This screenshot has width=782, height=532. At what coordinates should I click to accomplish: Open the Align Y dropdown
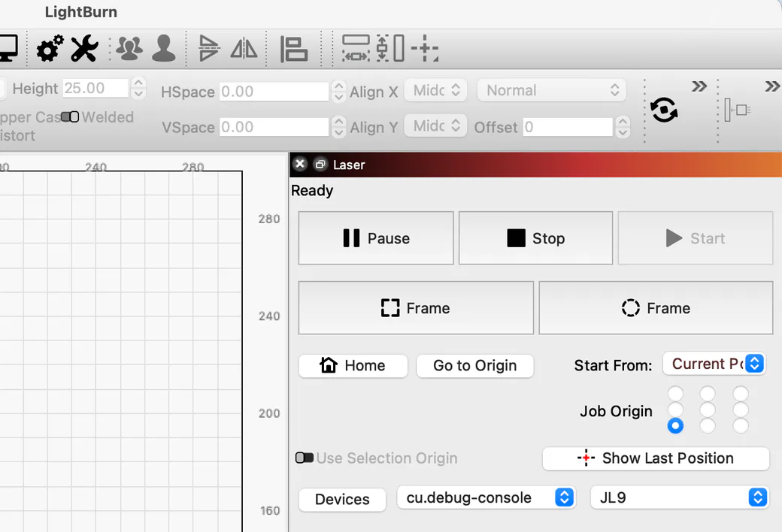435,125
